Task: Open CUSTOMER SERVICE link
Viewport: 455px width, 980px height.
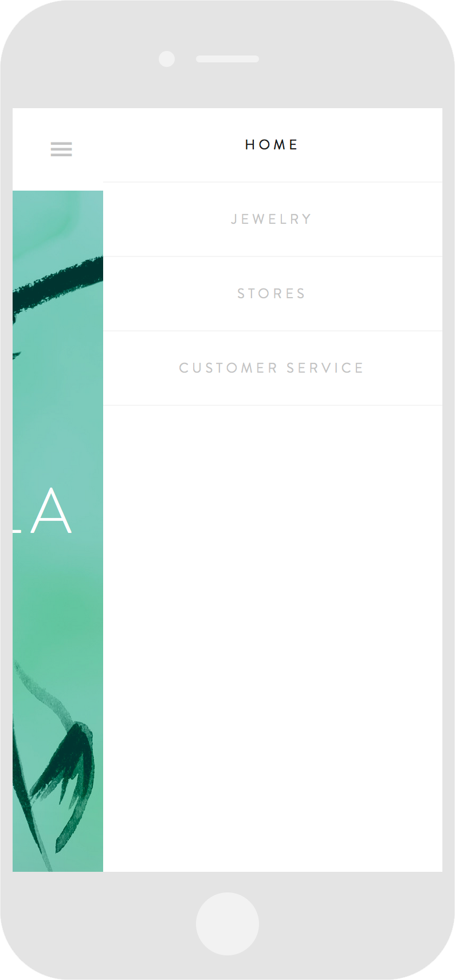Action: [x=273, y=369]
